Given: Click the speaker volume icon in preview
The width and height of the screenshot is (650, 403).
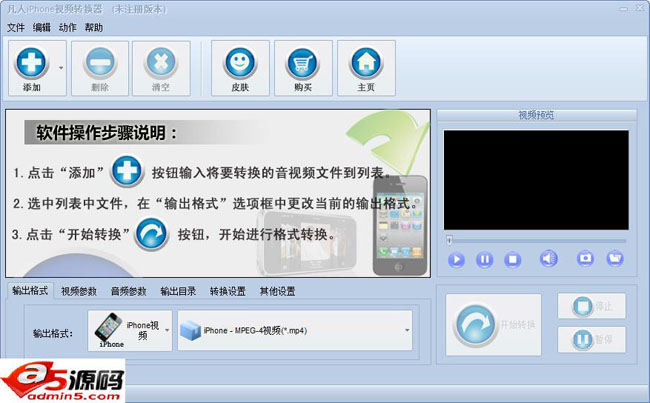Looking at the screenshot, I should [x=548, y=259].
